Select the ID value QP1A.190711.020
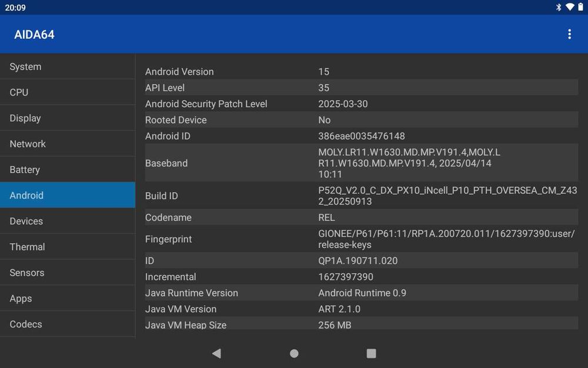The height and width of the screenshot is (368, 588). [x=358, y=261]
